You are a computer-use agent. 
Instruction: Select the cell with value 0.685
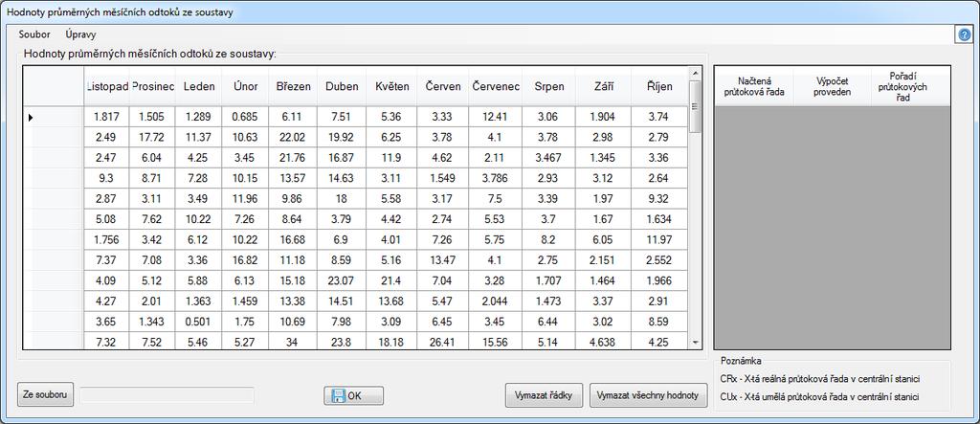[245, 117]
